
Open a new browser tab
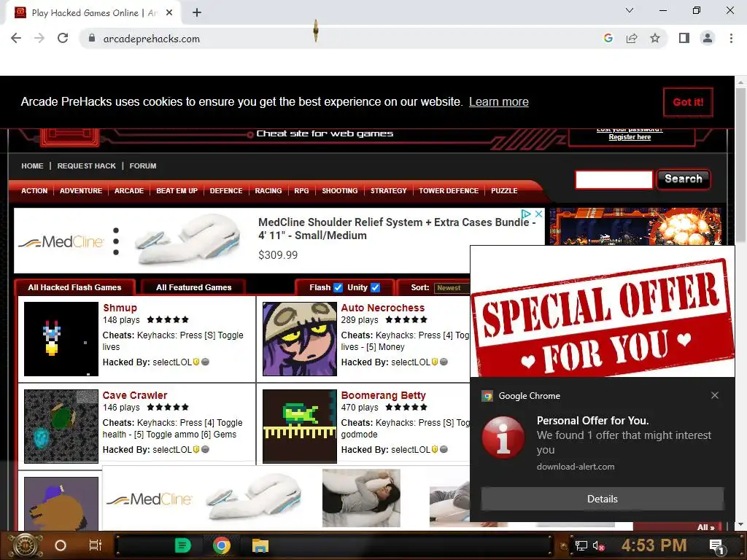[x=197, y=13]
